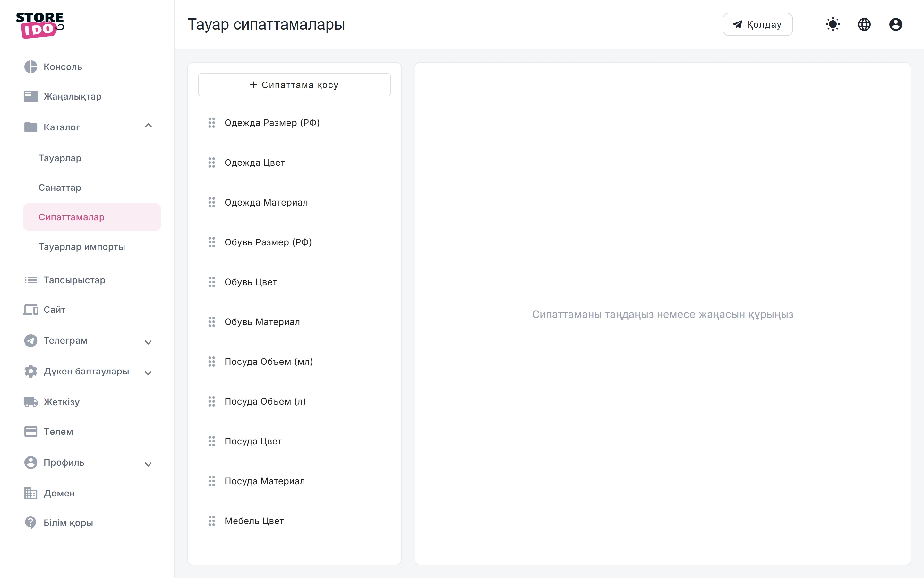Screen dimensions: 924x578
Task: Click drag handle for Мебель Цвет
Action: tap(211, 521)
